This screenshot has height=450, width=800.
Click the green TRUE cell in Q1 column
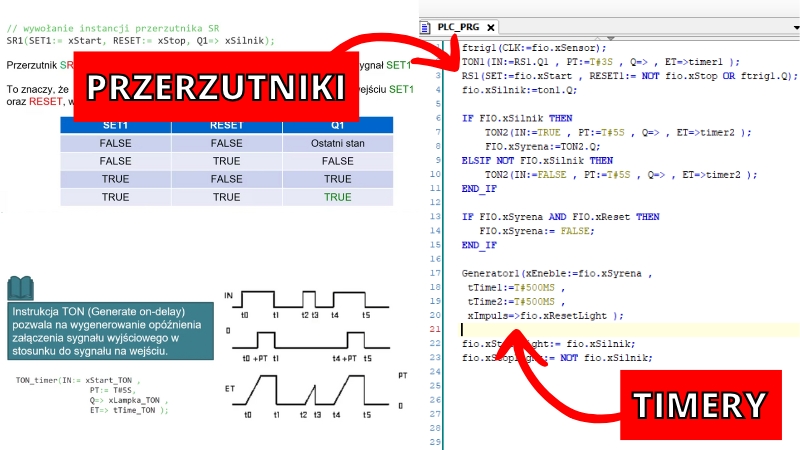click(x=338, y=197)
